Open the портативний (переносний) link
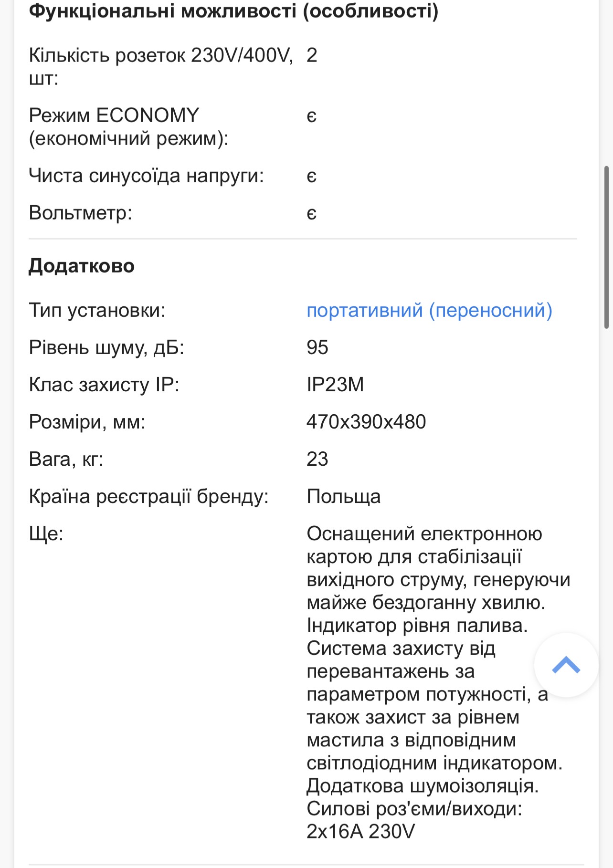 429,311
